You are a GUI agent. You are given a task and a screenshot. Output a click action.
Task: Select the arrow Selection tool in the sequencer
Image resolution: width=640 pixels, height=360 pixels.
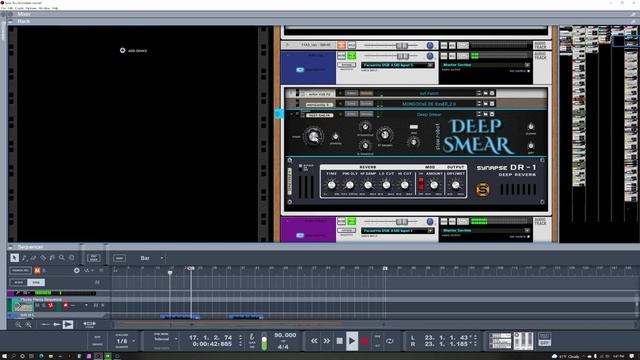coord(14,258)
